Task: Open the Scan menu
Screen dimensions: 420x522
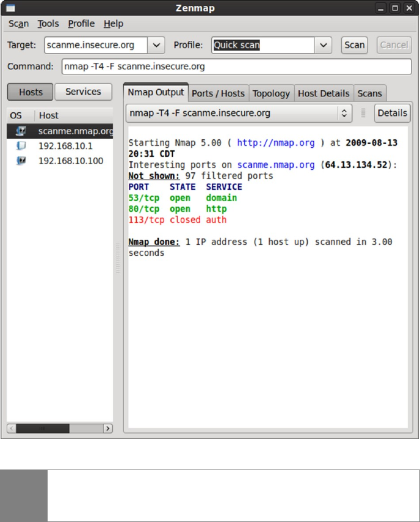Action: [19, 24]
